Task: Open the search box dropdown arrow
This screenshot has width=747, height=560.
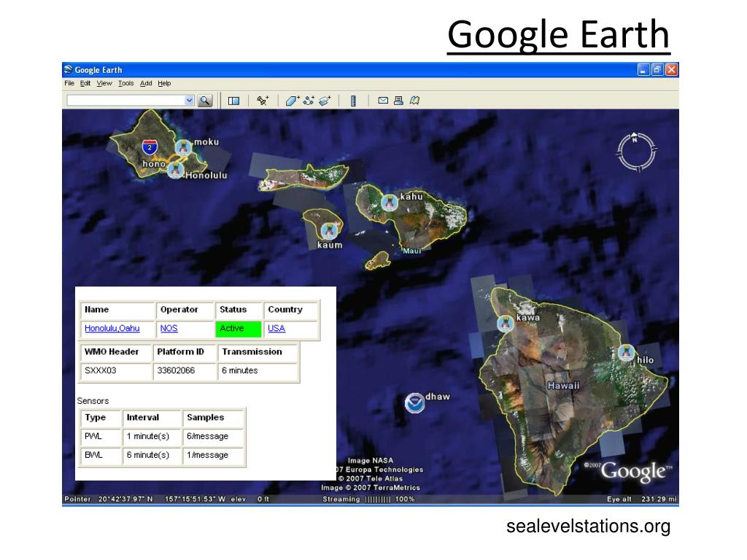Action: pos(189,101)
